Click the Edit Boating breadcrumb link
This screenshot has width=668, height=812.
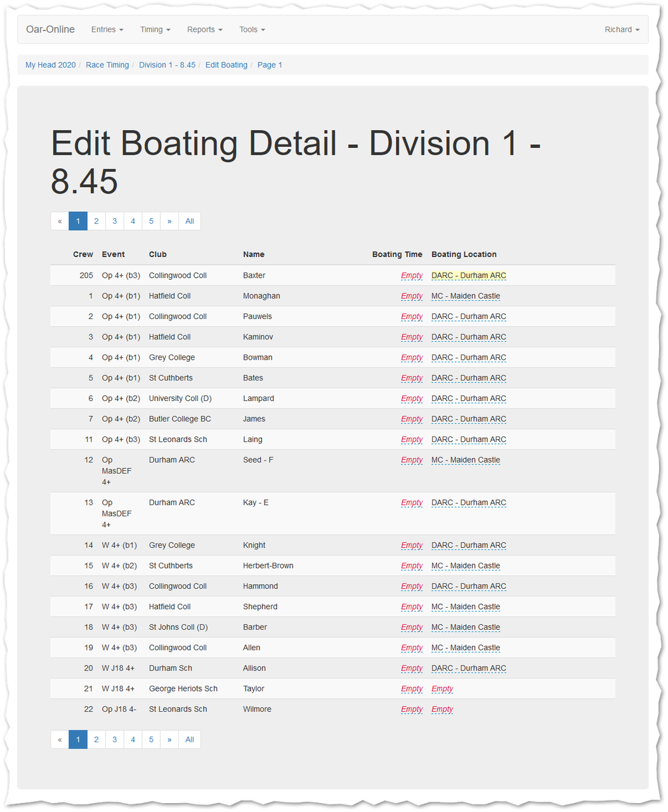[226, 65]
